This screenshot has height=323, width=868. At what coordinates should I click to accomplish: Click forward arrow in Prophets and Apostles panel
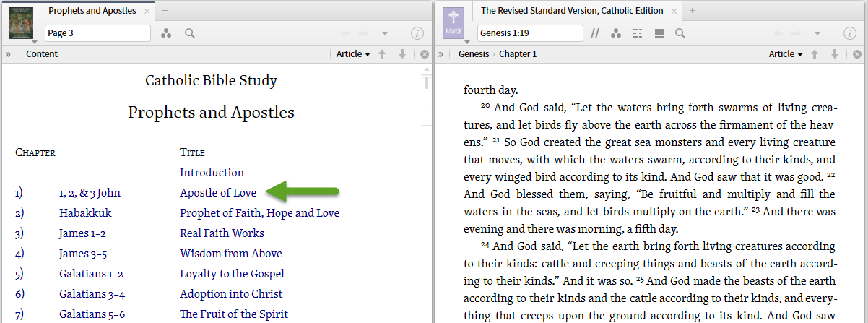[x=365, y=33]
